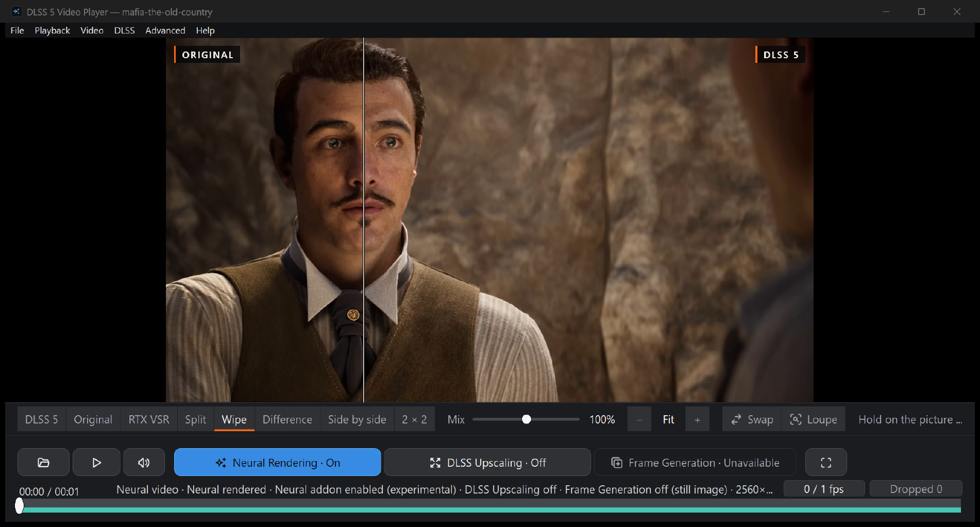
Task: Click the playback position handle on the timeline
Action: (x=20, y=505)
